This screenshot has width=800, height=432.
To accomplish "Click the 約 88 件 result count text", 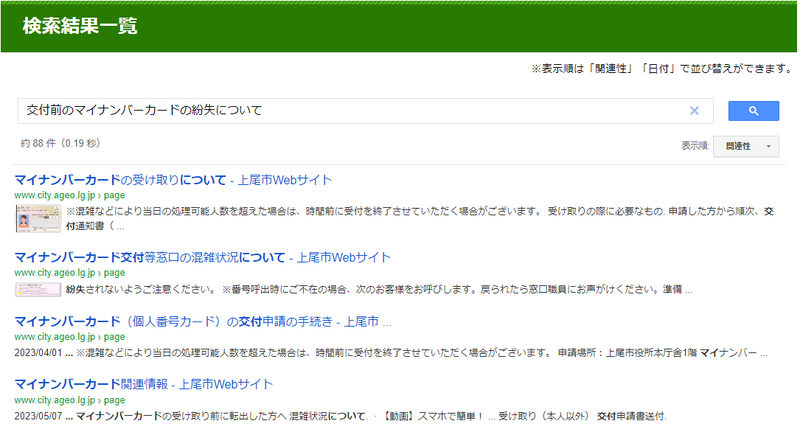I will pos(60,144).
